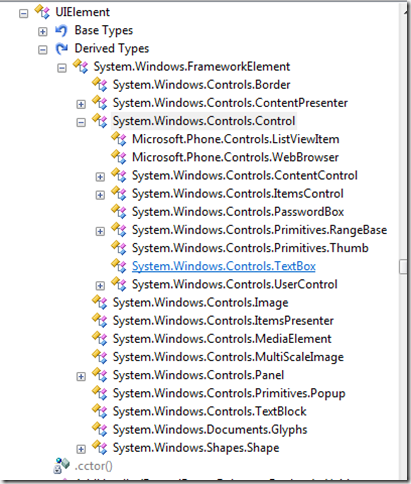
Task: Click the UIElement class icon
Action: click(42, 12)
